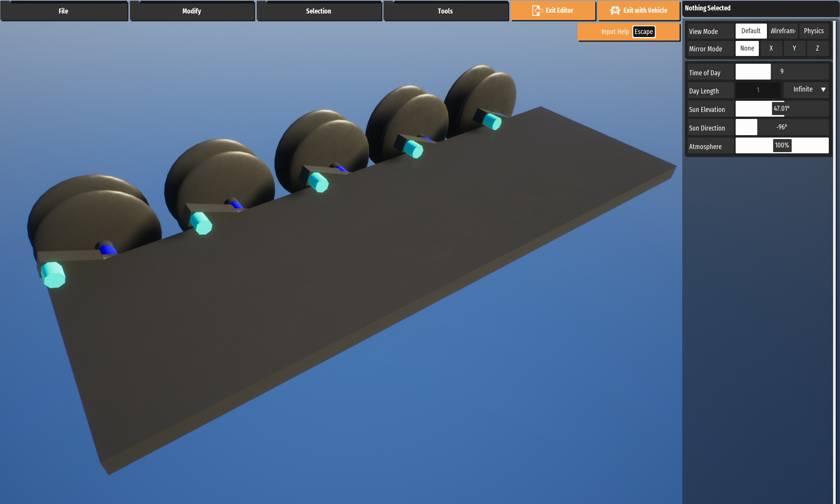Enable Y axis mirror mode
Screen dimensions: 840x504
click(x=794, y=48)
